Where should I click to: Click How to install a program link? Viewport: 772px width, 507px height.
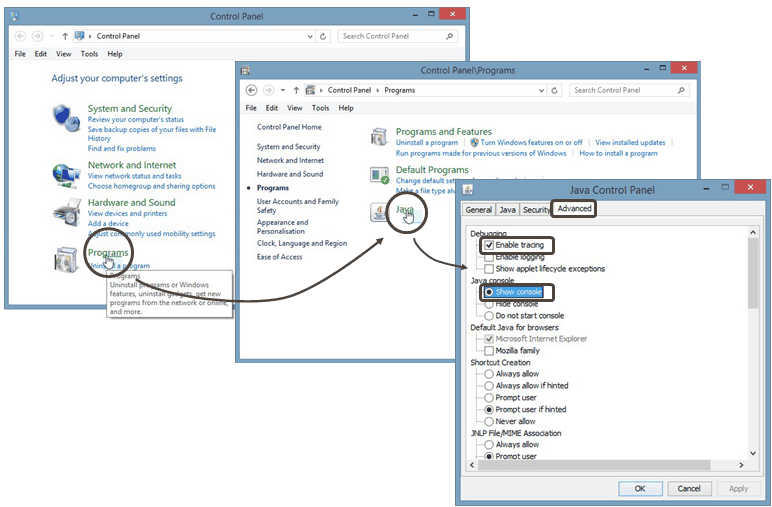pos(618,153)
